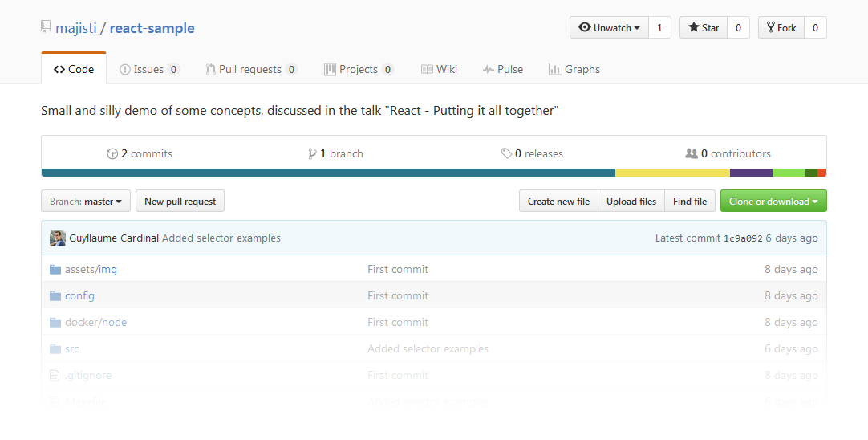This screenshot has height=440, width=868.
Task: Open the latest commit message in the commit header
Action: (221, 238)
